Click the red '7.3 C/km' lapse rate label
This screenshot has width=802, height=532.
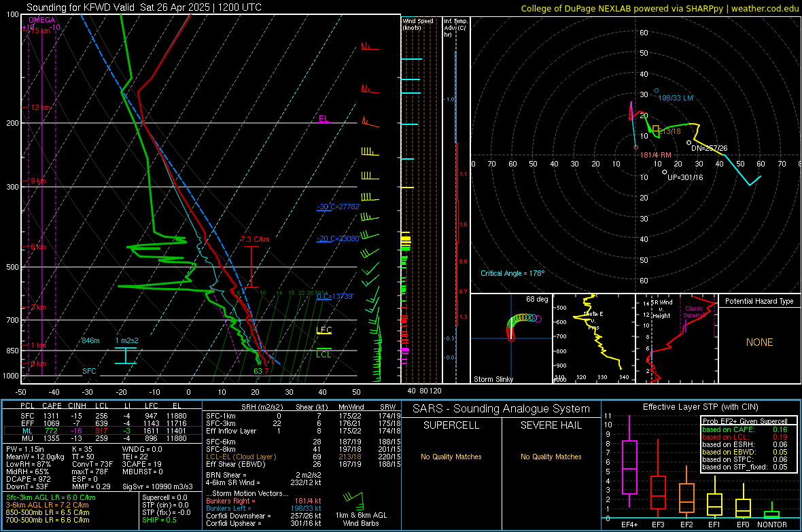(x=255, y=239)
